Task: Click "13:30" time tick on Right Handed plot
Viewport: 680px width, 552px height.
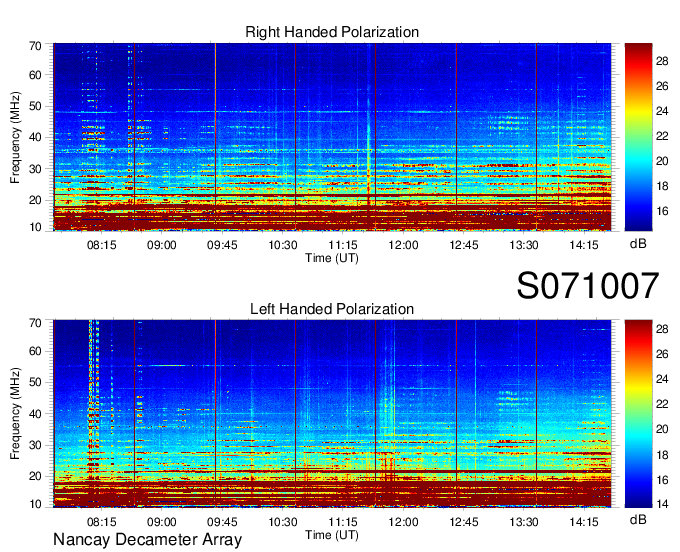Action: pyautogui.click(x=524, y=245)
